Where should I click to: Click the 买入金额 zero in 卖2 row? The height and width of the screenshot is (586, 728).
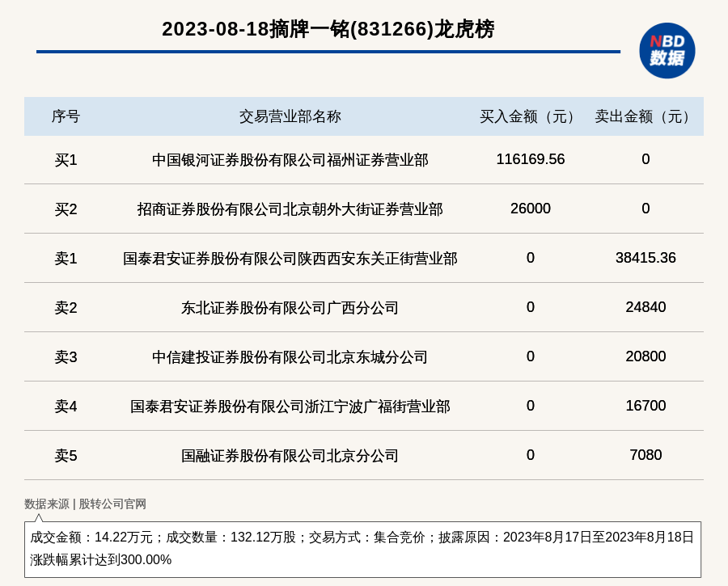(530, 307)
